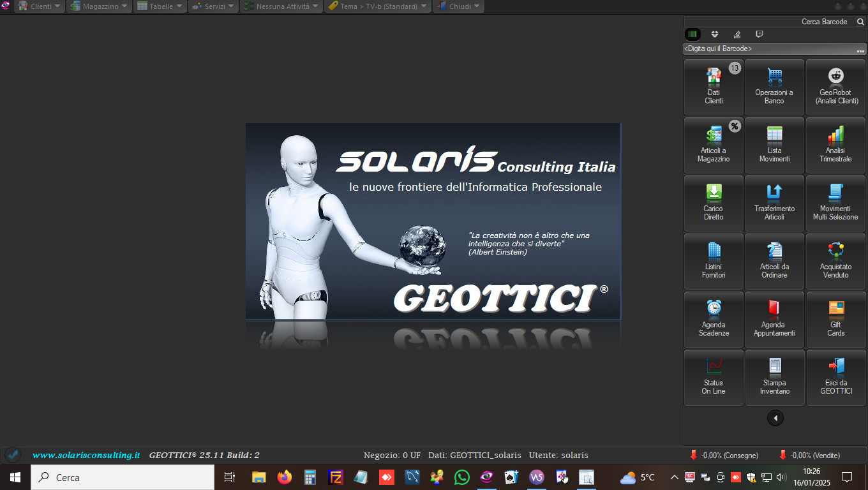Click the checkmark icon in status bar
This screenshot has height=490, width=868.
[x=13, y=456]
